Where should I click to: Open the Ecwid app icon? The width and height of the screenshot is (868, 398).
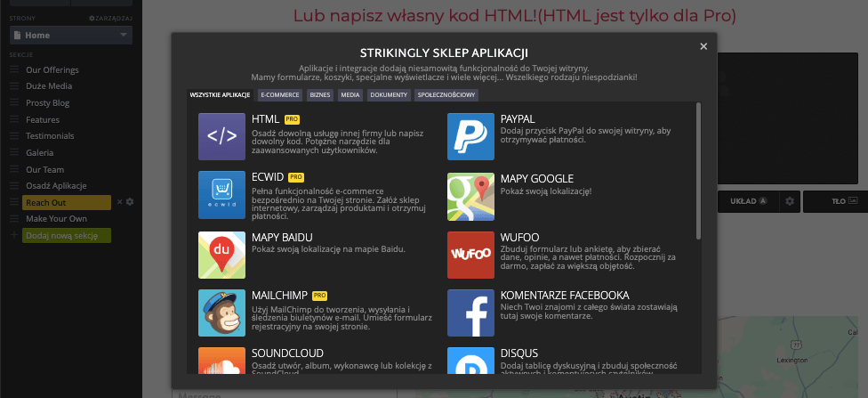[221, 195]
